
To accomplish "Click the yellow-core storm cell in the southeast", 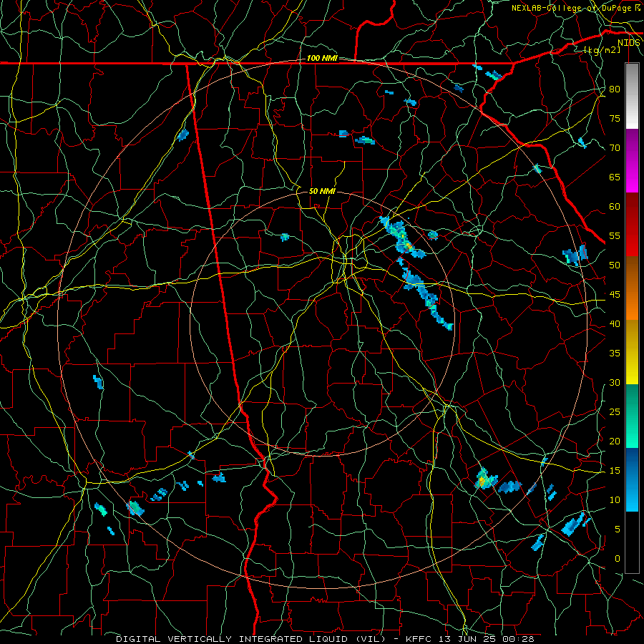I will coord(484,479).
